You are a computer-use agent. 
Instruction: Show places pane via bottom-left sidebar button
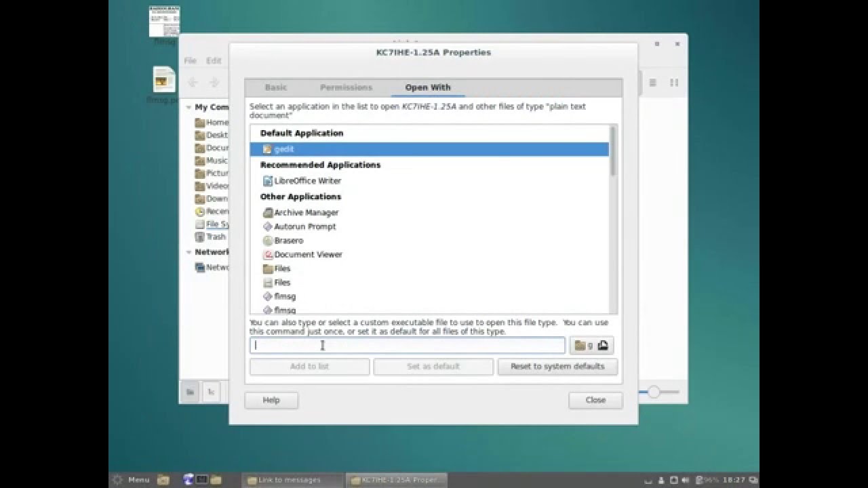coord(191,392)
